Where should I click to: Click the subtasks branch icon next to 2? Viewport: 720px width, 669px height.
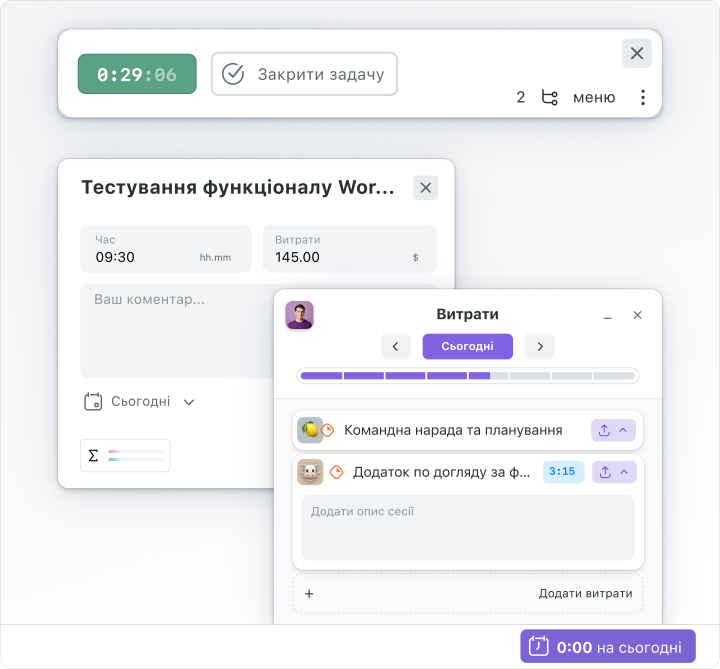(549, 97)
